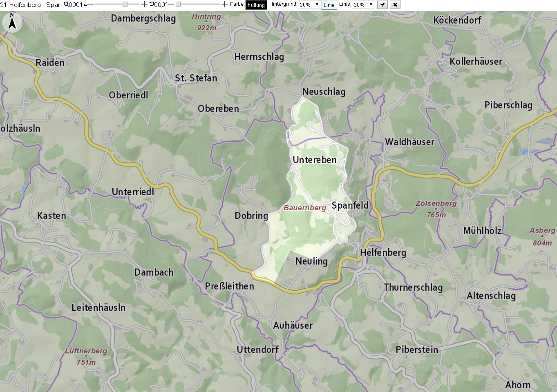This screenshot has width=557, height=392.
Task: Click the rotation arrow icon
Action: [152, 4]
